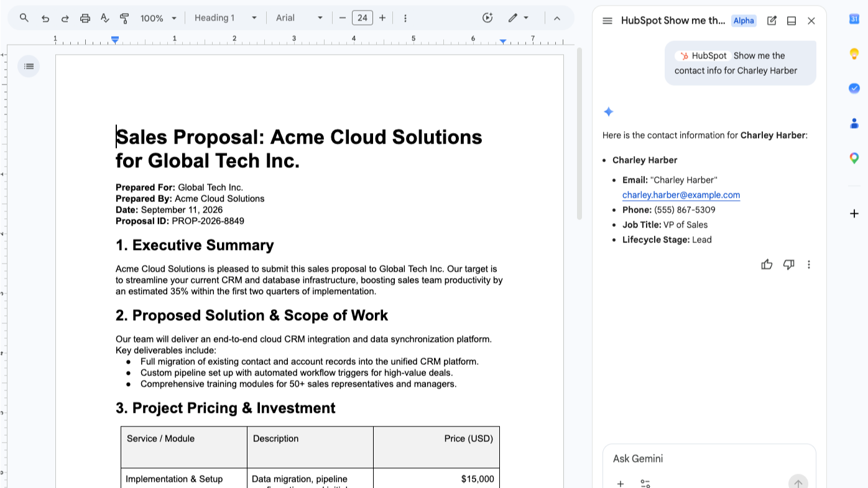Open the more toolbar options menu
This screenshot has width=868, height=488.
point(405,18)
